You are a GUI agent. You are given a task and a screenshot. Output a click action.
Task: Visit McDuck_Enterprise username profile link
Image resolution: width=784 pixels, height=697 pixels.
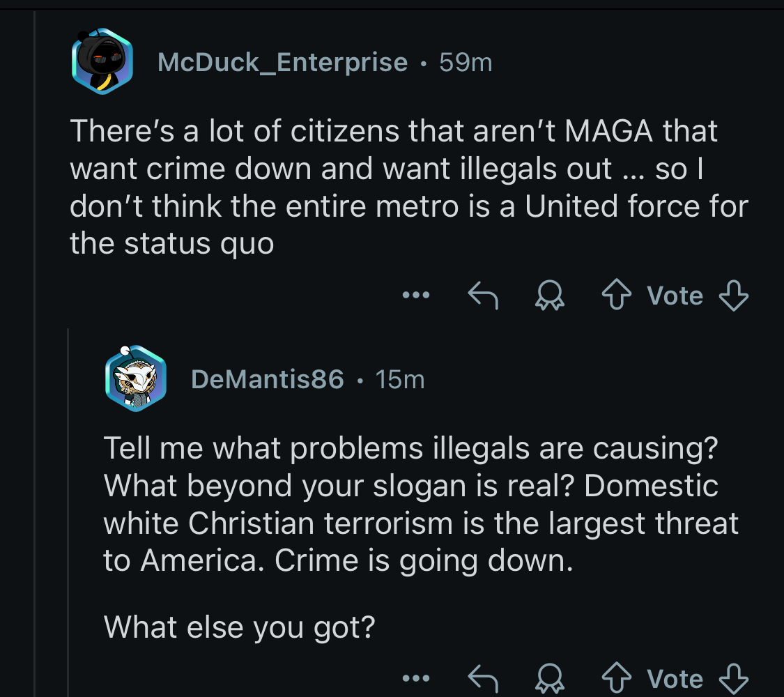tap(282, 62)
